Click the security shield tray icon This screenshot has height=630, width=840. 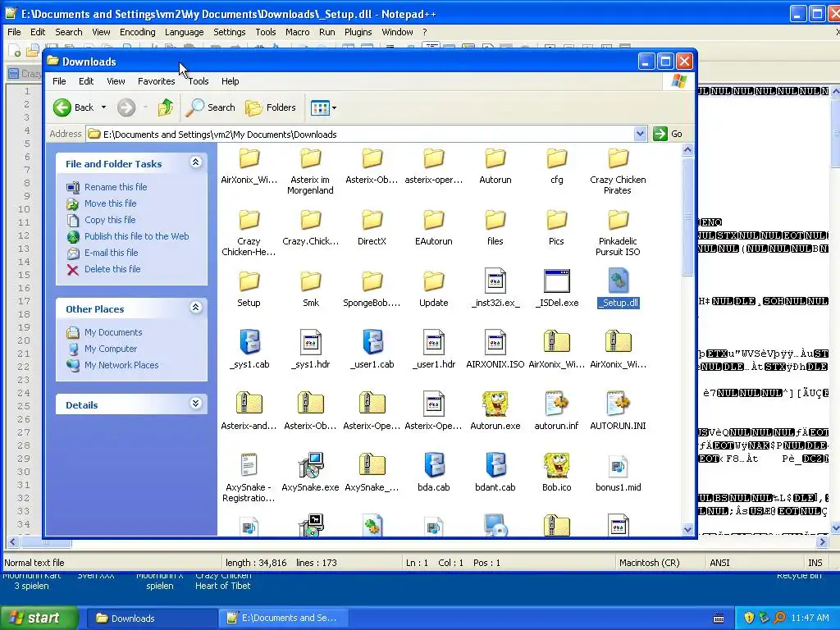pos(749,619)
